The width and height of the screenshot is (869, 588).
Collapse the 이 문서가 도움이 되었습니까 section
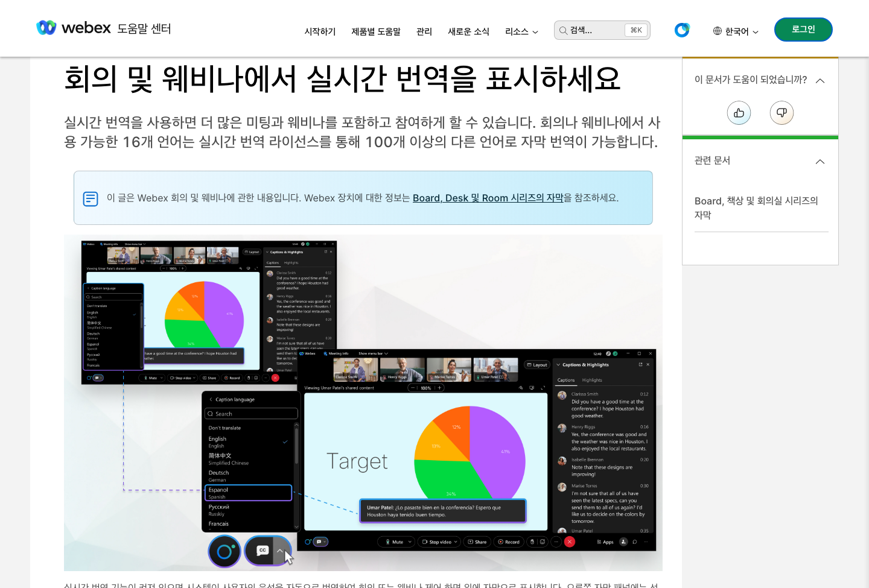coord(820,81)
